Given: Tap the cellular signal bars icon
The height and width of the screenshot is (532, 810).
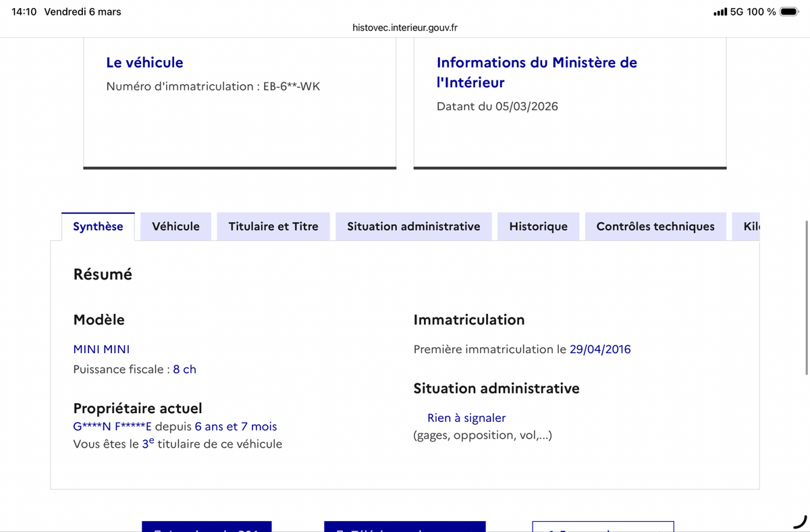Looking at the screenshot, I should click(720, 11).
